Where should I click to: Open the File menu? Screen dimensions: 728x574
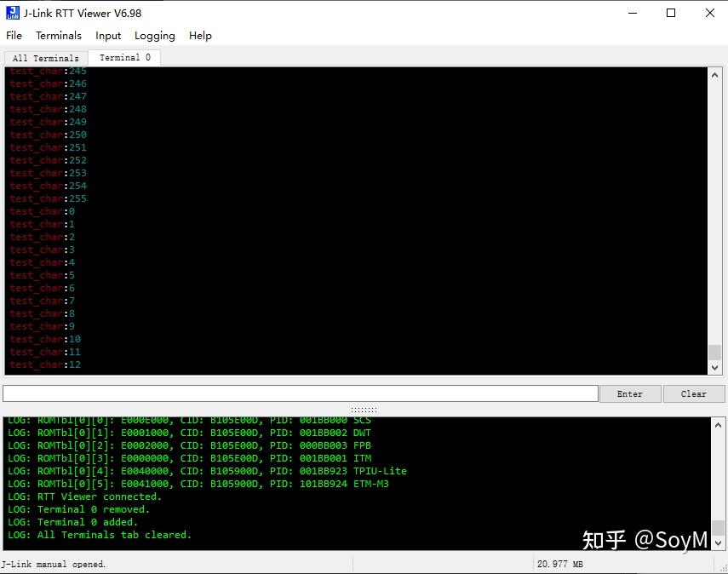pos(14,36)
